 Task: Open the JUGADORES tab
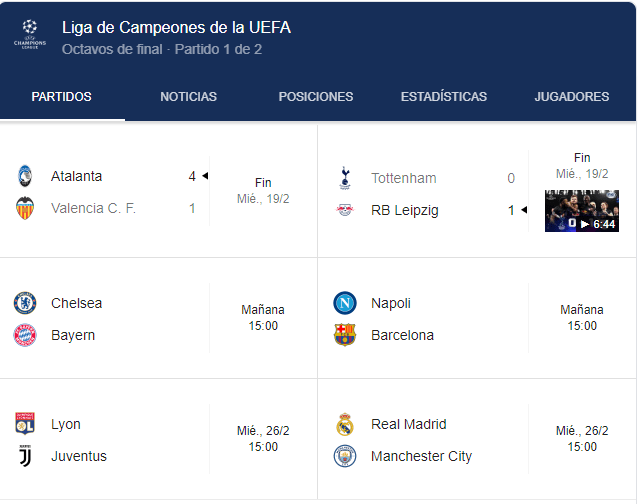[x=572, y=97]
